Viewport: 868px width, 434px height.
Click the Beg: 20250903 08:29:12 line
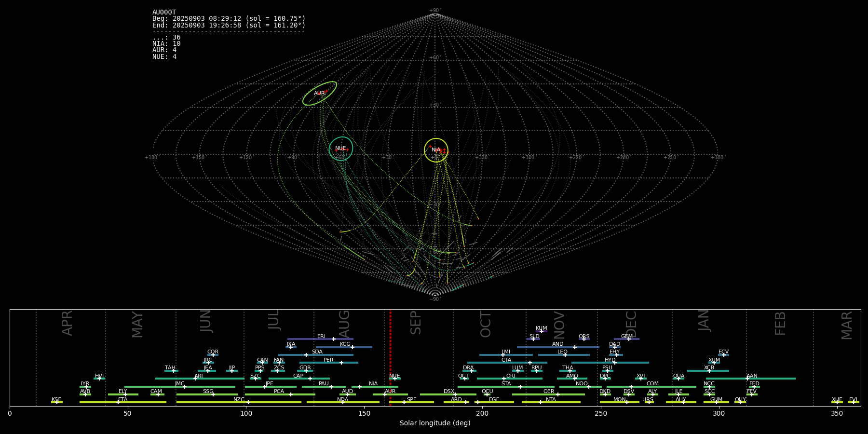pos(229,19)
